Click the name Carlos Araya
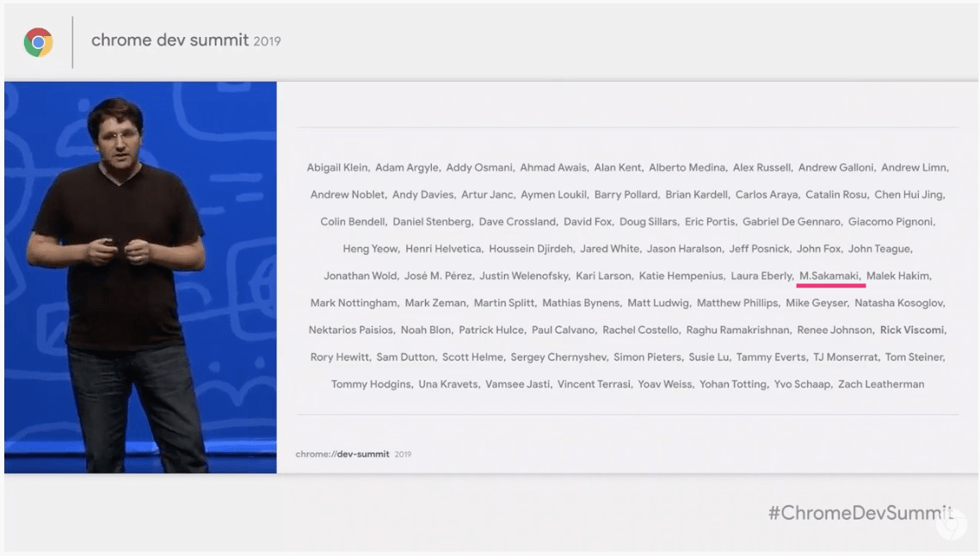This screenshot has height=556, width=980. [x=767, y=195]
